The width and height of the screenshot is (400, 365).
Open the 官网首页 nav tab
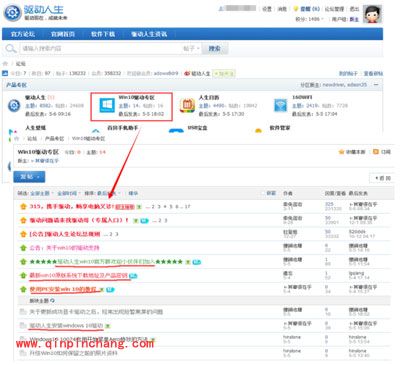[63, 34]
